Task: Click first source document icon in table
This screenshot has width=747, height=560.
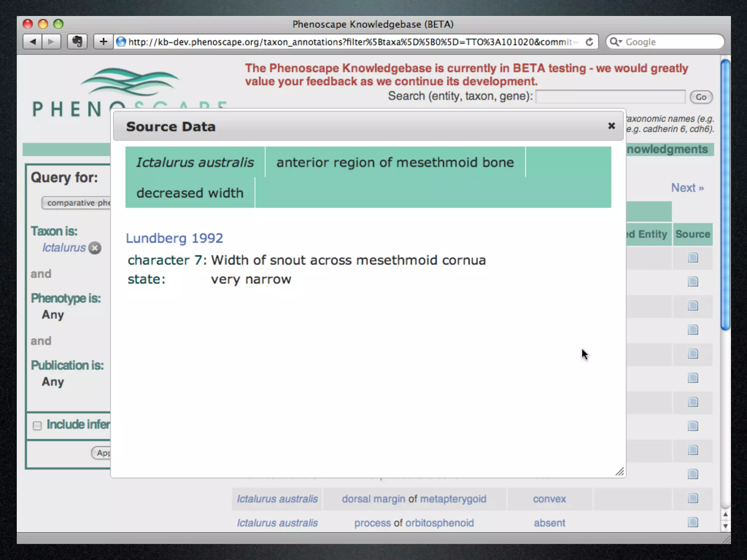Action: coord(693,257)
